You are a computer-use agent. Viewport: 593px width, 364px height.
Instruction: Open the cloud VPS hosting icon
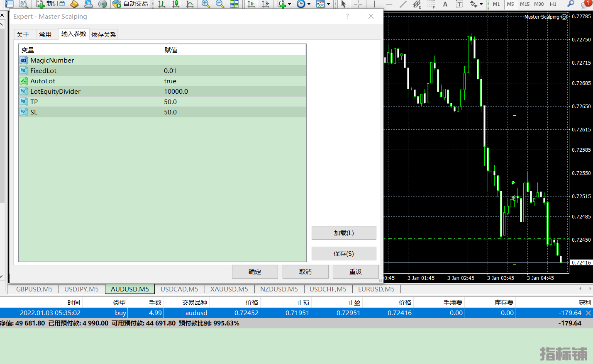pos(88,4)
